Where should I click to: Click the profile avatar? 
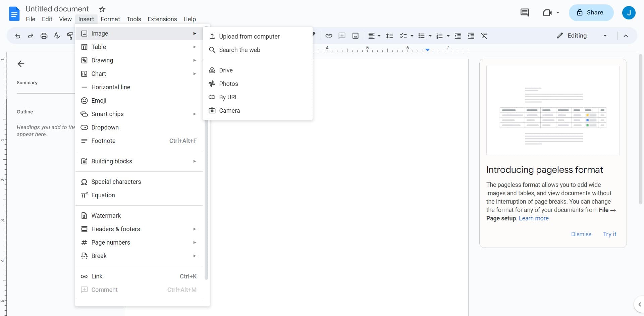629,12
